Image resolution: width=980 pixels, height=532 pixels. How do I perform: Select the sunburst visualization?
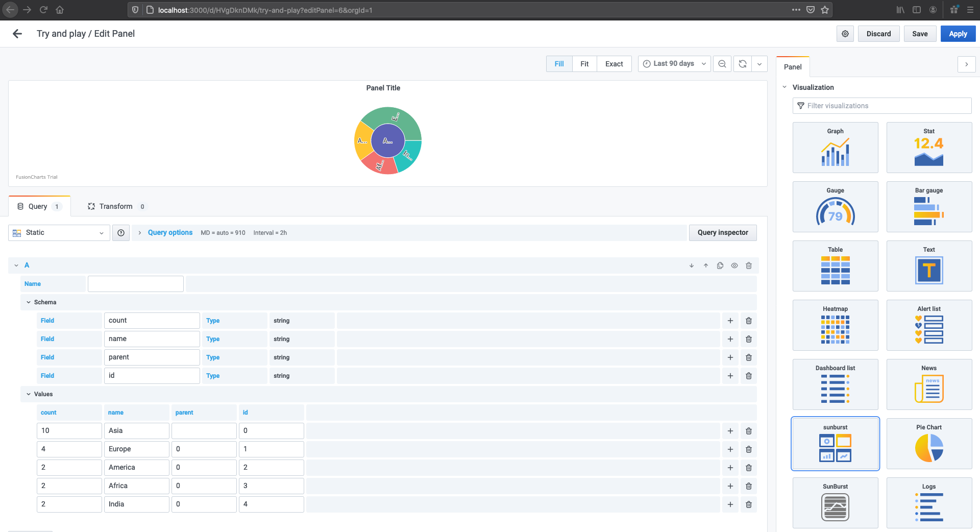835,443
